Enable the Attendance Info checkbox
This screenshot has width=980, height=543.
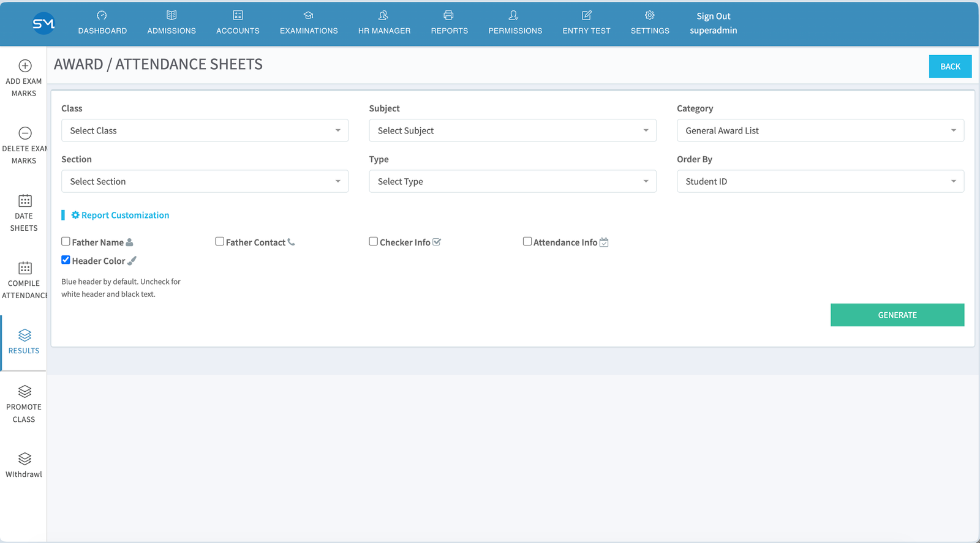[x=527, y=241]
